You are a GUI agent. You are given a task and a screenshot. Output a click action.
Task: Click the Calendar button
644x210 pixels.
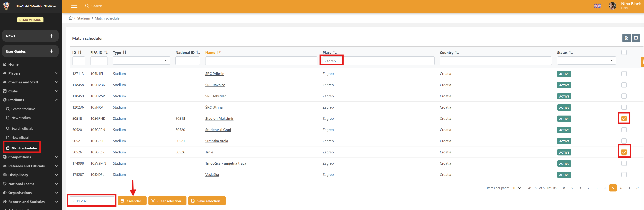132,201
